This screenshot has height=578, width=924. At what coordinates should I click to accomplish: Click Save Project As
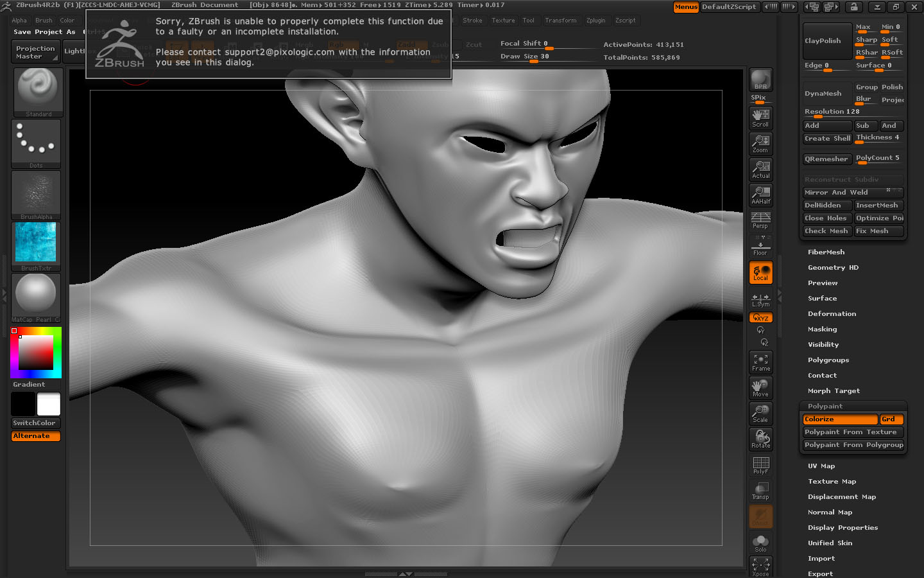click(x=44, y=31)
